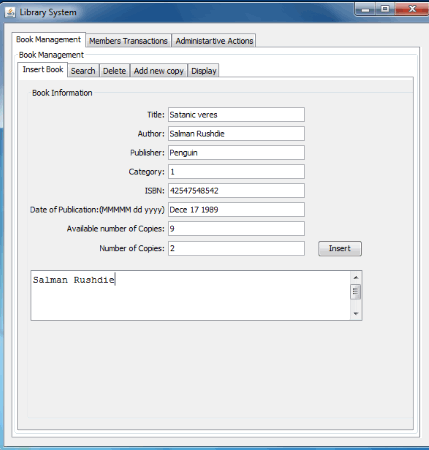Open the Display sub-tab
This screenshot has width=429, height=450.
[204, 71]
